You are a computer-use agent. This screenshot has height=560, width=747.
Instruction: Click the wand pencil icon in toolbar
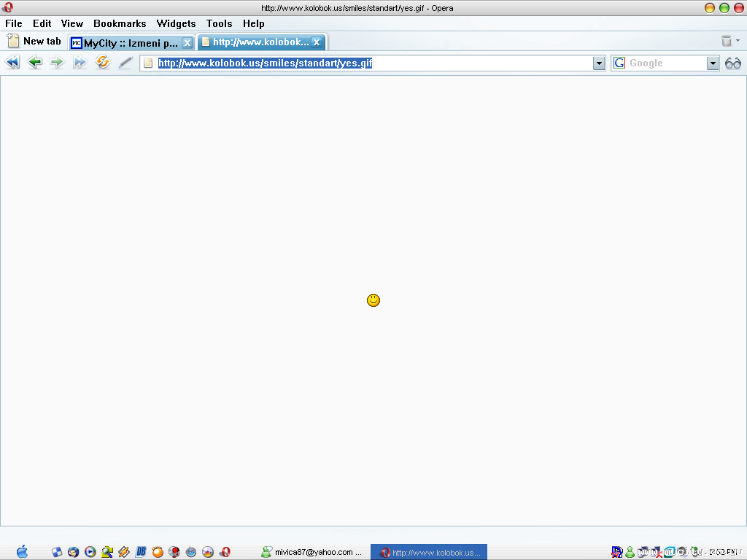pyautogui.click(x=125, y=63)
